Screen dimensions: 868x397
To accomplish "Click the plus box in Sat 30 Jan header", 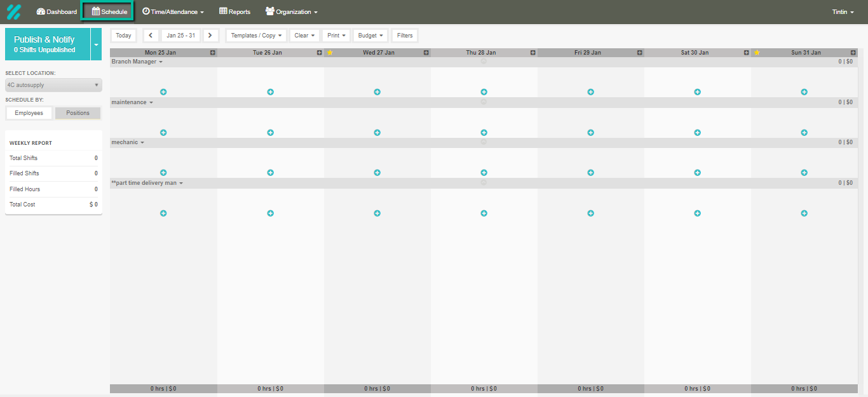I will [747, 53].
